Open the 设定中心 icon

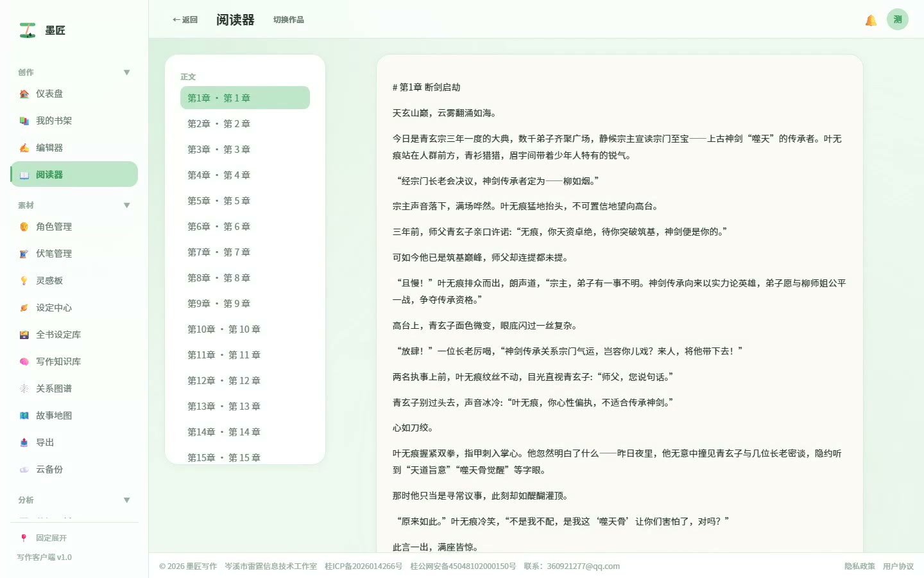(24, 308)
